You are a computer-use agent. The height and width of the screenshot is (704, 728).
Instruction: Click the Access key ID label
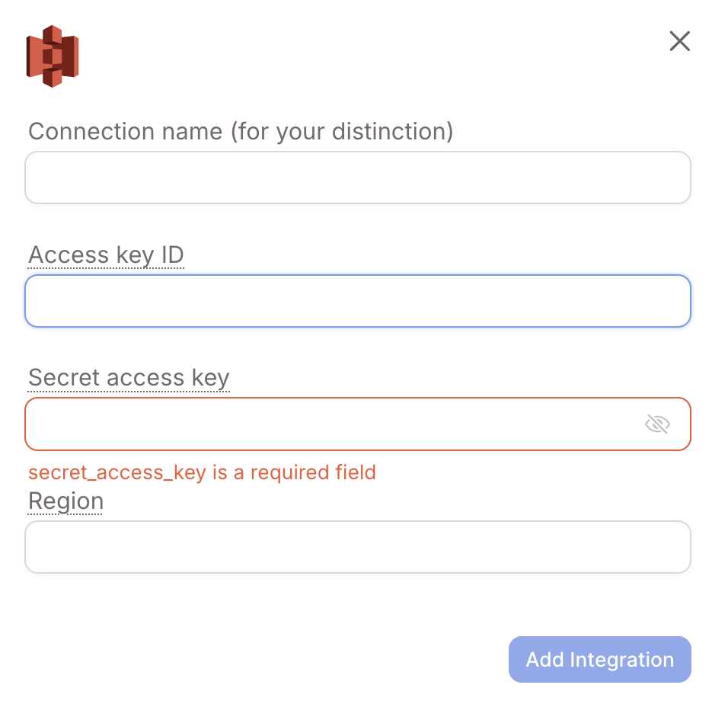pos(107,255)
